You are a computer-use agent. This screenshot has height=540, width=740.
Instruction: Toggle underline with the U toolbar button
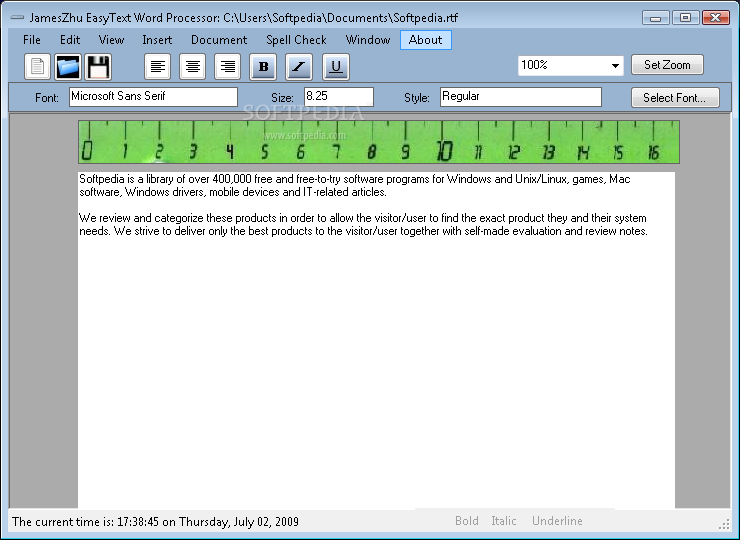point(336,67)
